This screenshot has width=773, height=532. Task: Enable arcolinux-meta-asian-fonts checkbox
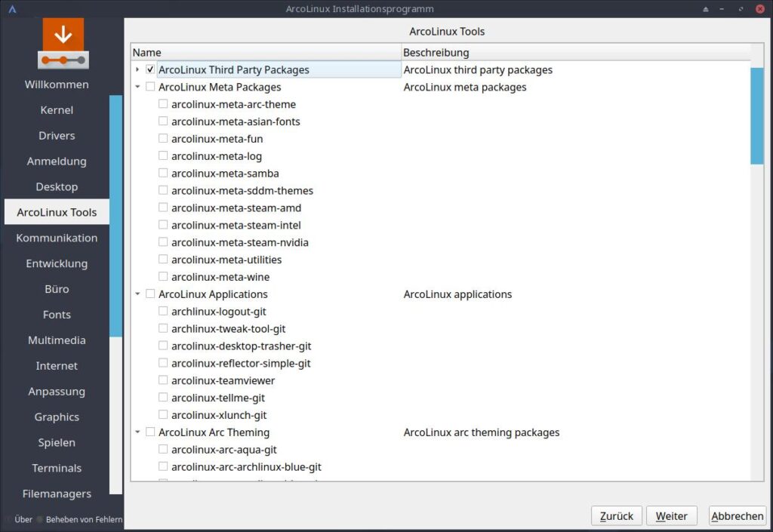coord(163,121)
